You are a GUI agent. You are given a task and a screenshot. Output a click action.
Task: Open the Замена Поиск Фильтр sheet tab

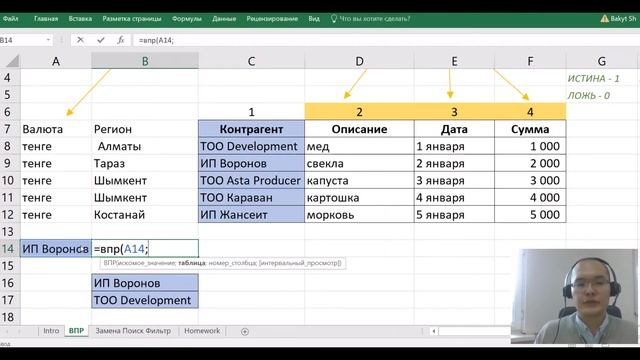[133, 331]
